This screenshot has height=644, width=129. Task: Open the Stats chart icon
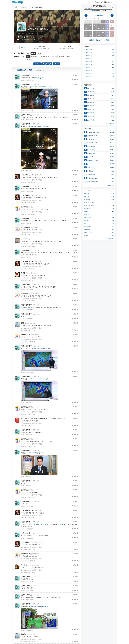point(18,48)
